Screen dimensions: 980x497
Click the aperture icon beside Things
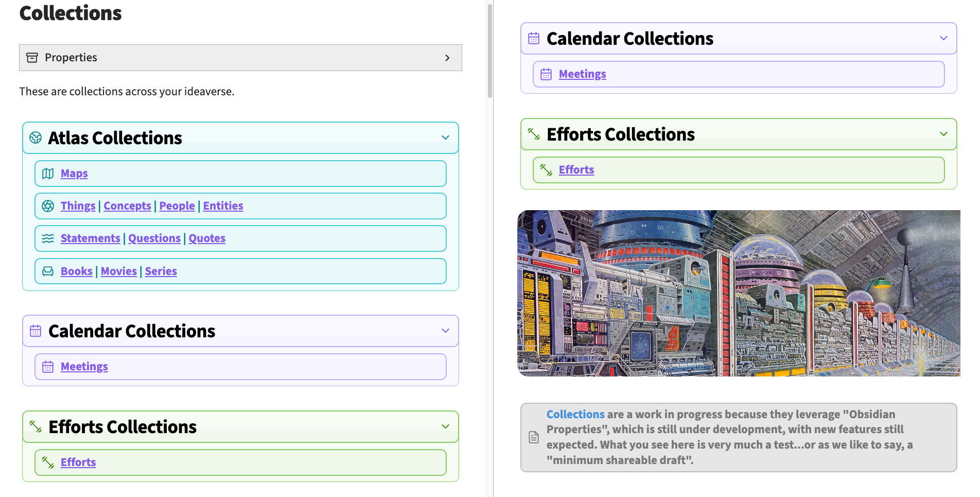48,206
